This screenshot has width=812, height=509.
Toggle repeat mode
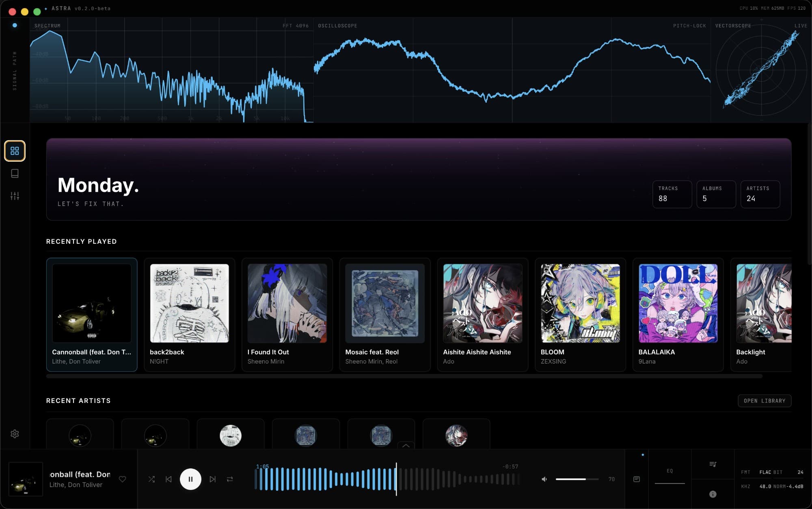pos(230,479)
